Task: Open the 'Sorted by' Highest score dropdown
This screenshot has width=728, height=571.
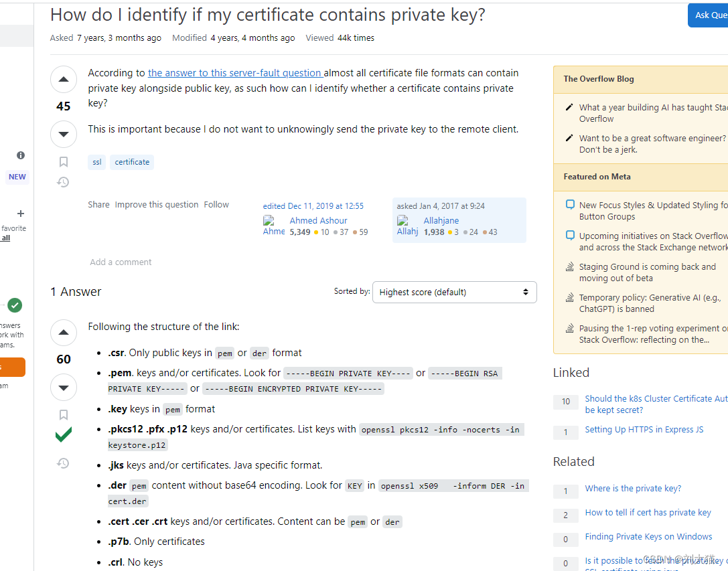Action: click(x=454, y=292)
